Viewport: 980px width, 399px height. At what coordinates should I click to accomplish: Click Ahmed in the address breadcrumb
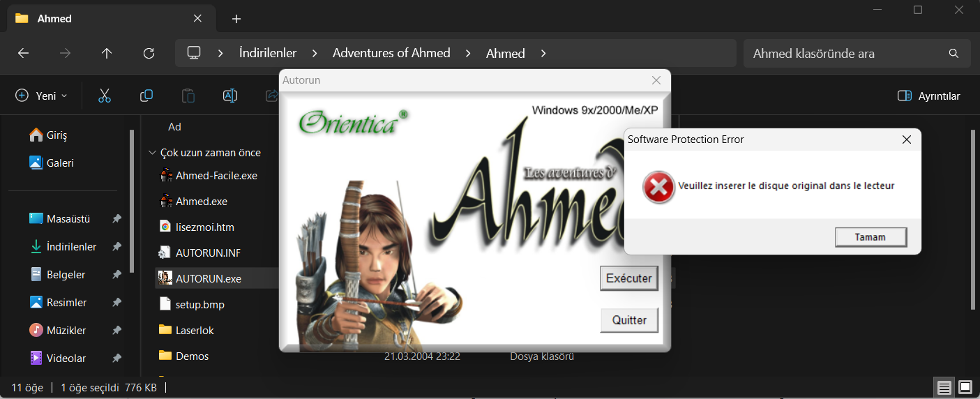click(506, 53)
